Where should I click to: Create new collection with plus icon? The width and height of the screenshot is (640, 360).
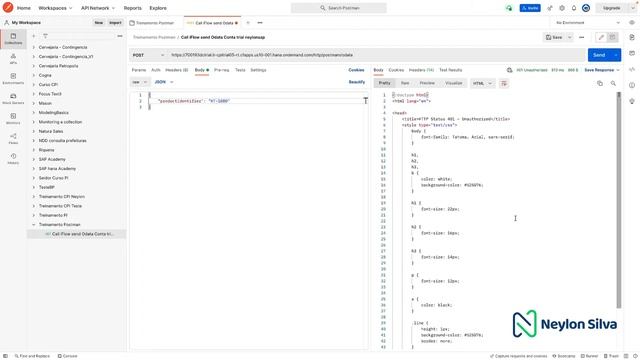[33, 36]
